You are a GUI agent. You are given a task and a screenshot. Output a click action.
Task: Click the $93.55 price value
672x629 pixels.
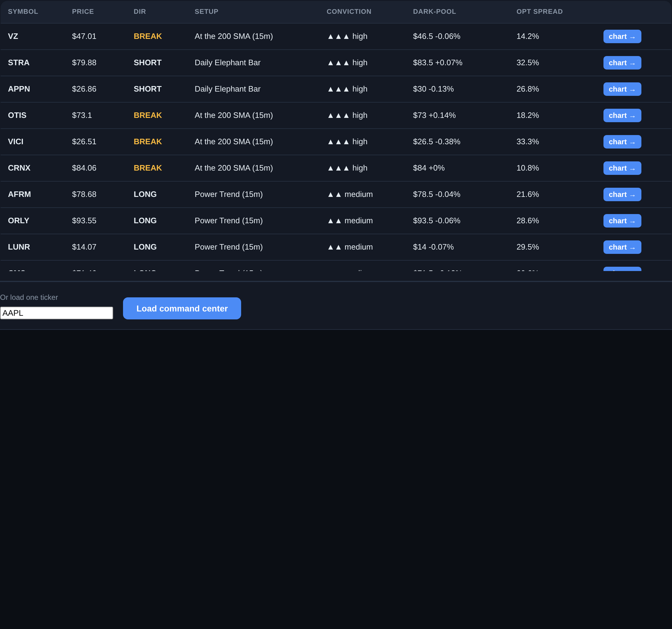(84, 220)
